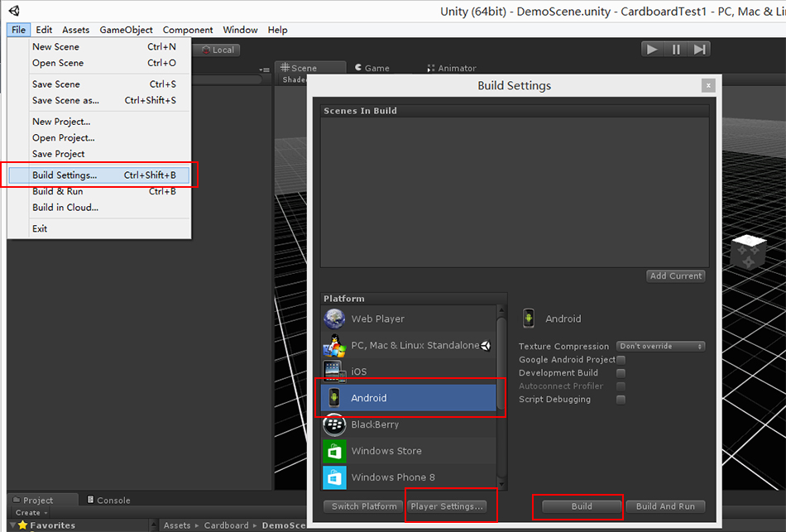The height and width of the screenshot is (532, 786).
Task: Switch to the Animator tab
Action: pyautogui.click(x=451, y=68)
